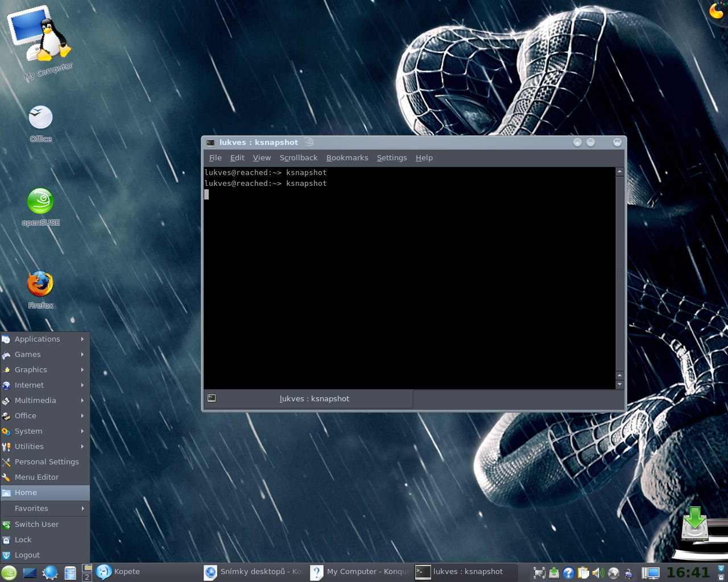Expand the Internet submenu
This screenshot has width=728, height=582.
45,385
